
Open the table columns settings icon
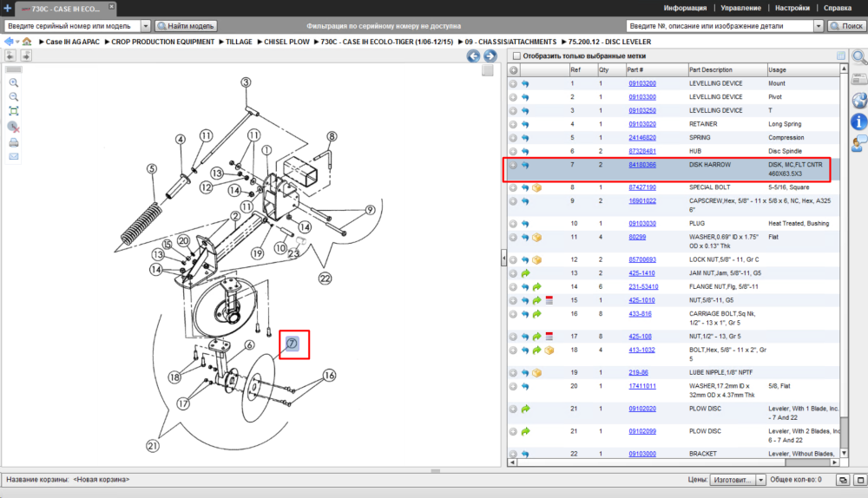click(841, 56)
